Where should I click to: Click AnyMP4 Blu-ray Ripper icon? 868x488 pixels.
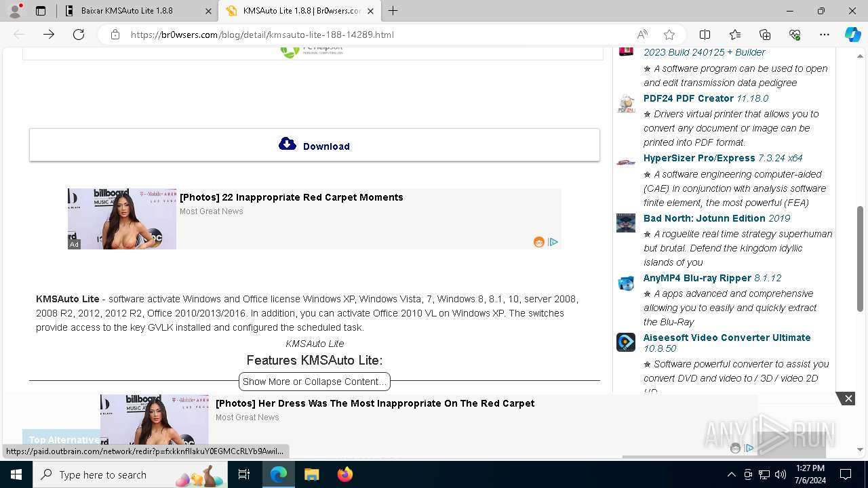(626, 283)
